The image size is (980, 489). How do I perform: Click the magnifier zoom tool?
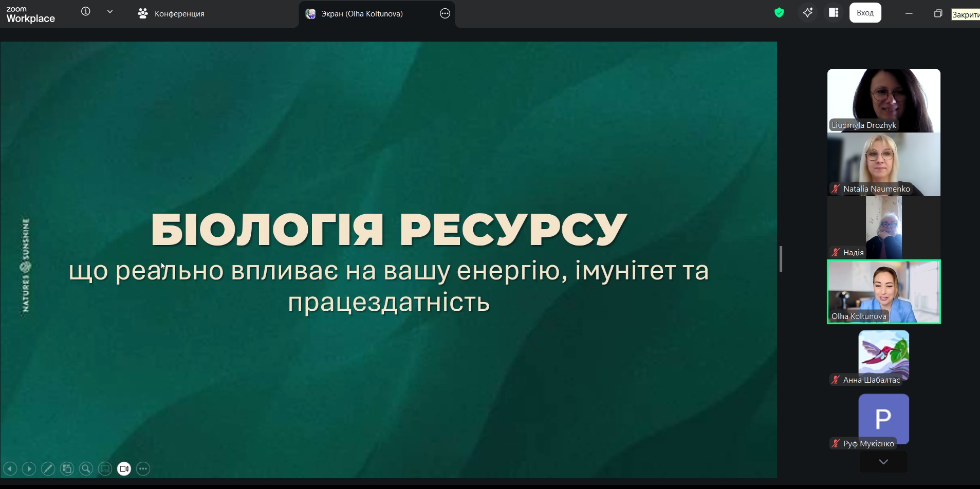(86, 468)
